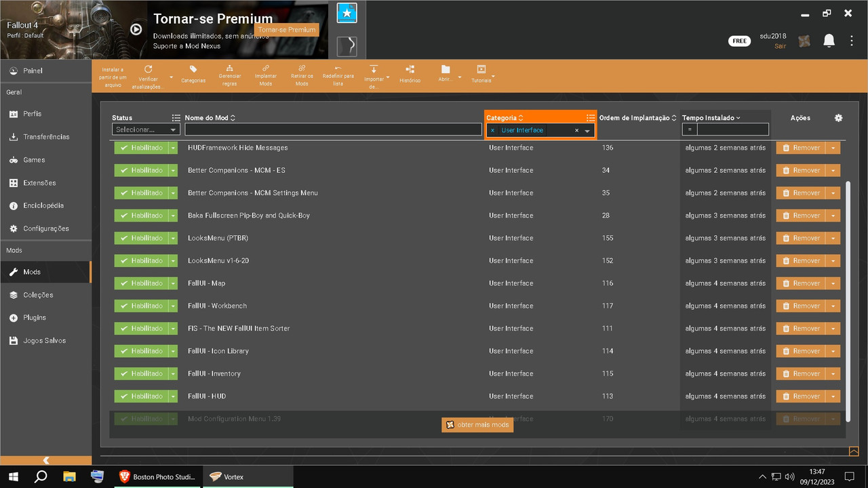
Task: Open the Configurações page
Action: [x=45, y=228]
